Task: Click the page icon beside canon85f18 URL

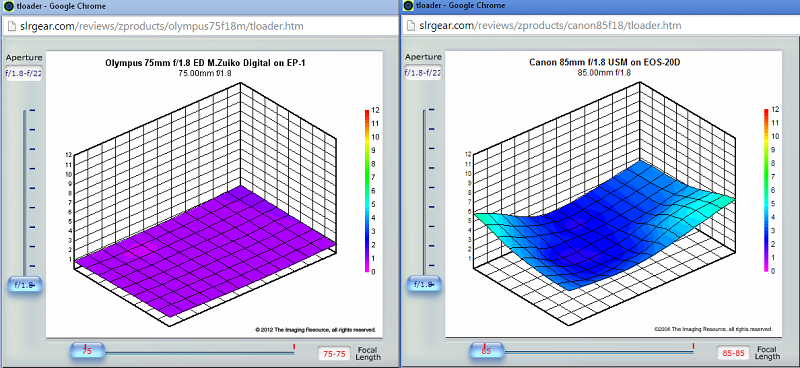Action: (x=409, y=26)
